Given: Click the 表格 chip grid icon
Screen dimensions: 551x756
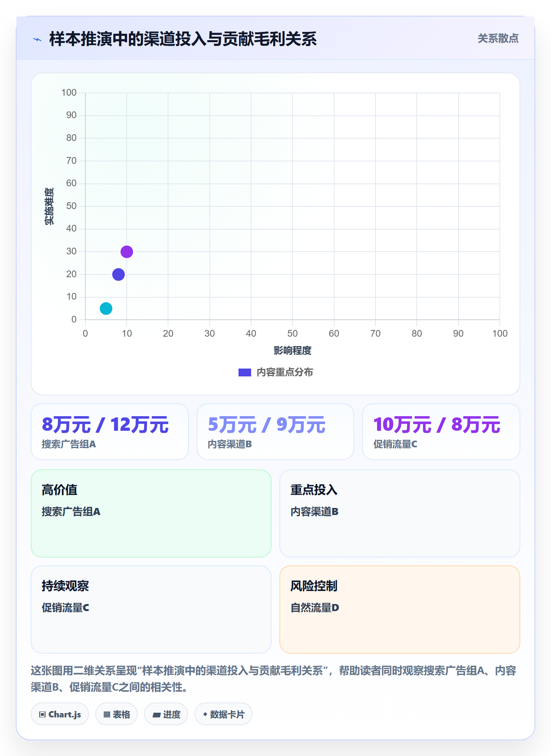Looking at the screenshot, I should click(107, 714).
